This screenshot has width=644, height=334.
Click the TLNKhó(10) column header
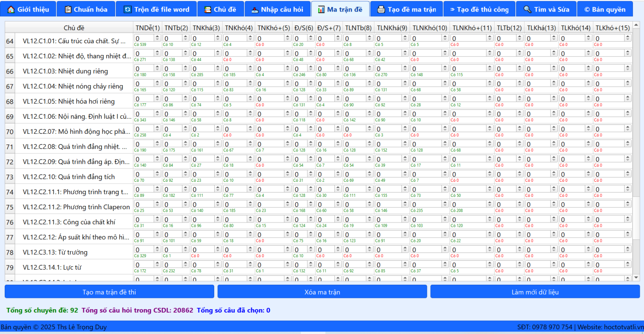click(x=429, y=28)
